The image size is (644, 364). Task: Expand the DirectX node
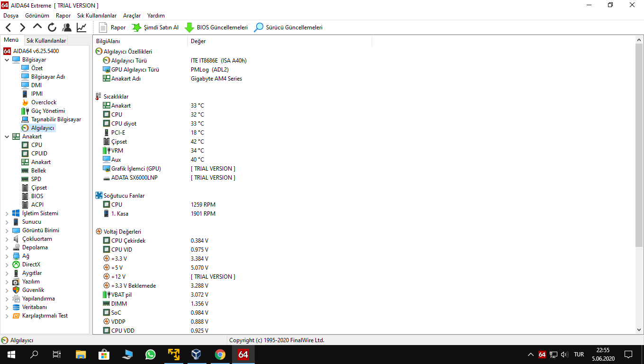(x=7, y=264)
